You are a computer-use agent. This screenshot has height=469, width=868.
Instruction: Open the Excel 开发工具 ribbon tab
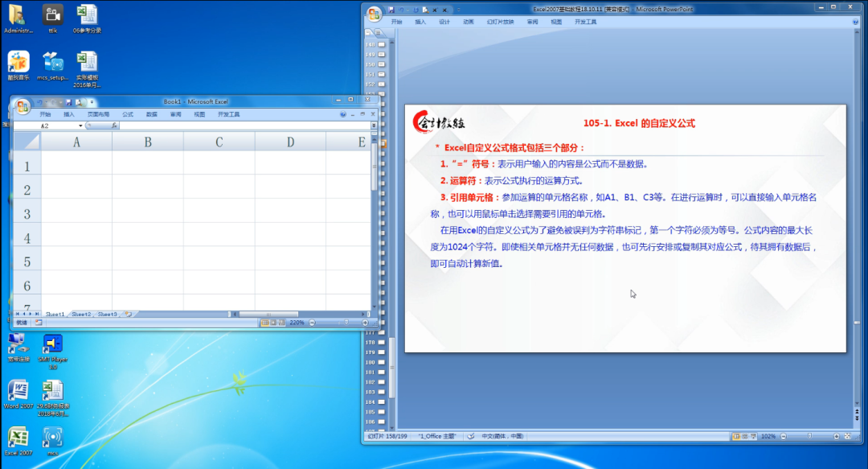(x=228, y=114)
